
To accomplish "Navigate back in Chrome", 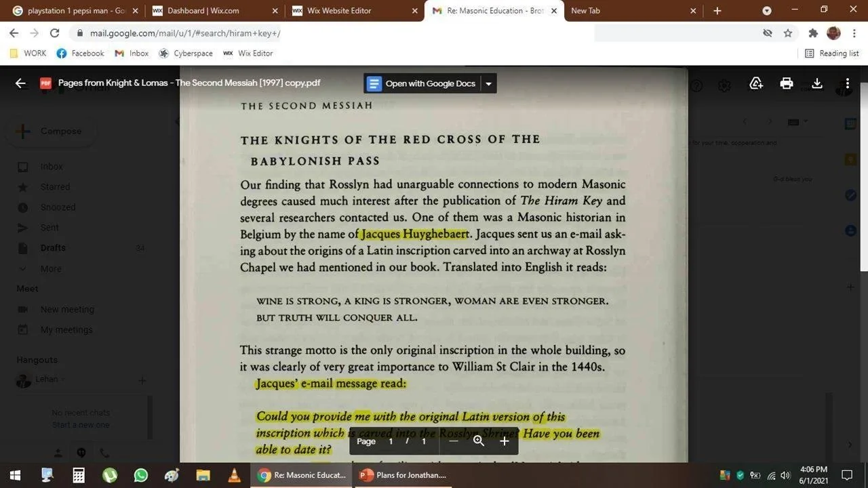I will (x=14, y=33).
